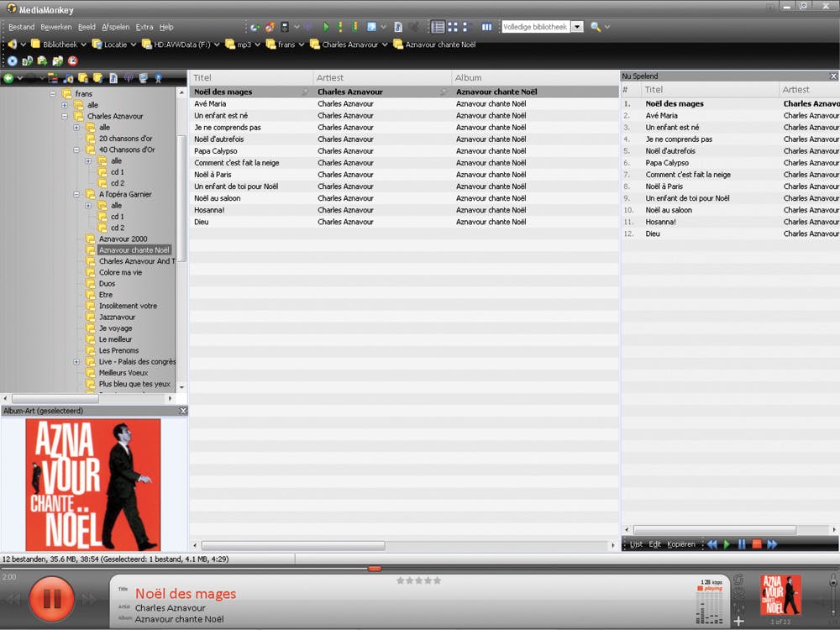
Task: Click the speaker icon in the breadcrumb bar
Action: 12,45
